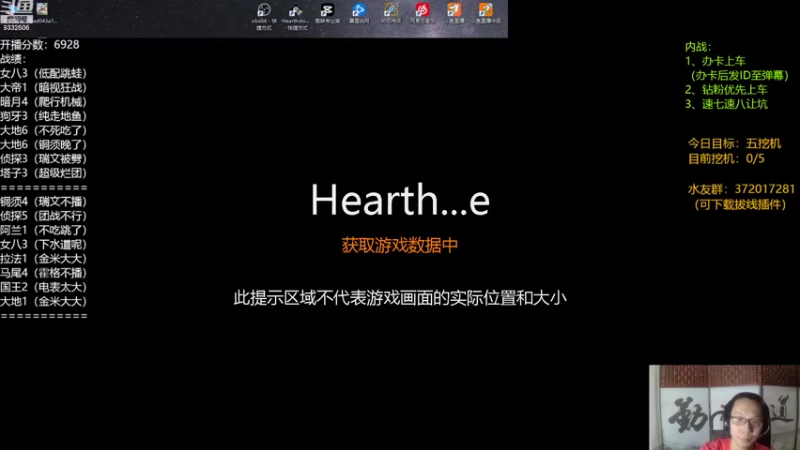
Task: Click the orange '获取游戏数据中' status text
Action: point(399,245)
